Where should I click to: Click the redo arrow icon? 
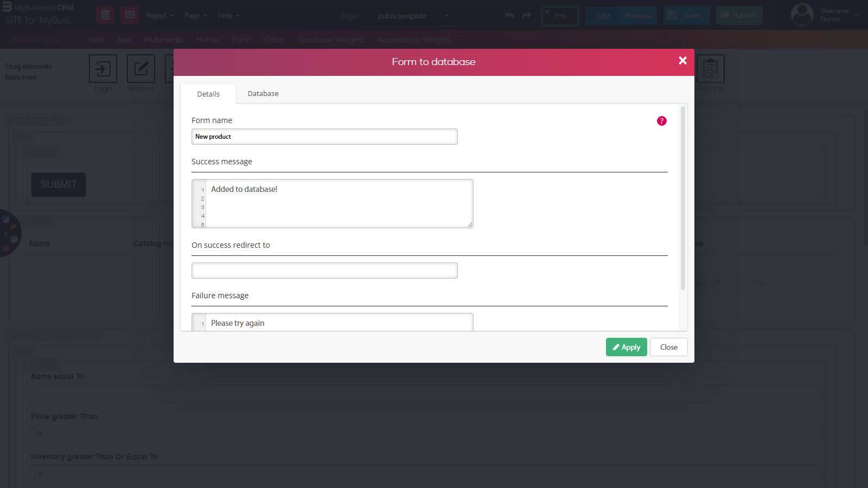(526, 16)
